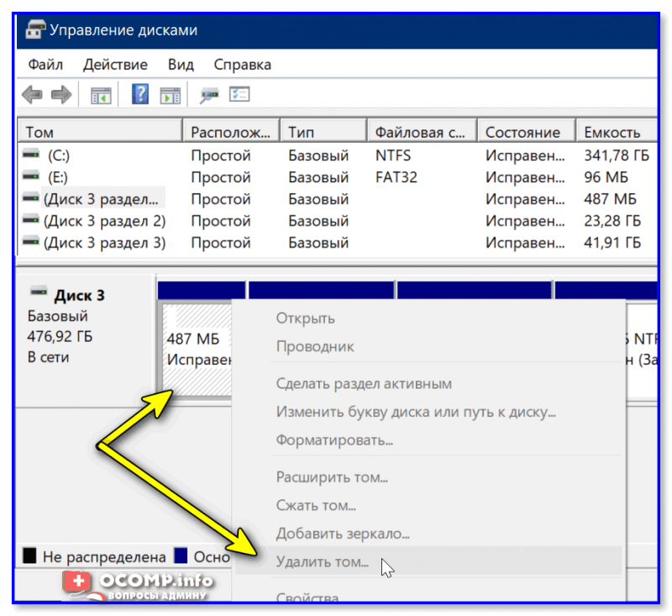Sort by the Емкость column header
672x616 pixels.
616,131
